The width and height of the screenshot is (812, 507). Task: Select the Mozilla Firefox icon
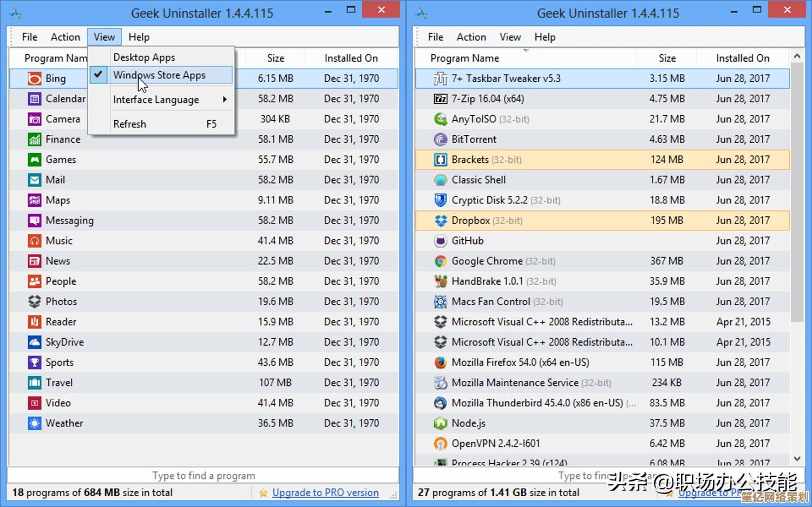pos(440,362)
